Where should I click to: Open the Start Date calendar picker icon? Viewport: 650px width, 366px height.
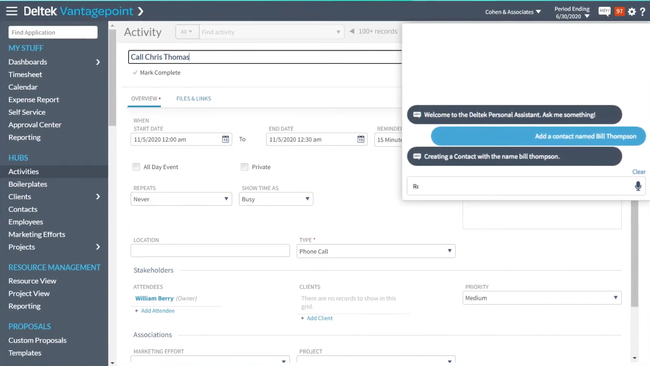pos(225,139)
